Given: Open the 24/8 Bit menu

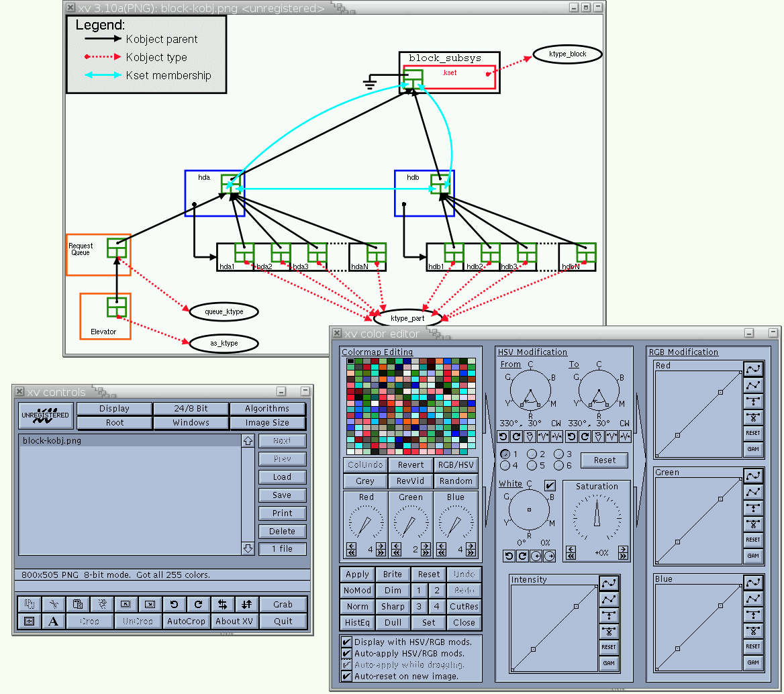Looking at the screenshot, I should [191, 408].
